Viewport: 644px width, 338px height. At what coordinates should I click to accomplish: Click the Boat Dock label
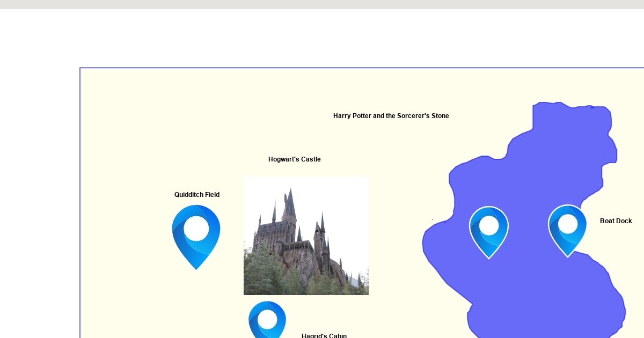click(x=616, y=221)
